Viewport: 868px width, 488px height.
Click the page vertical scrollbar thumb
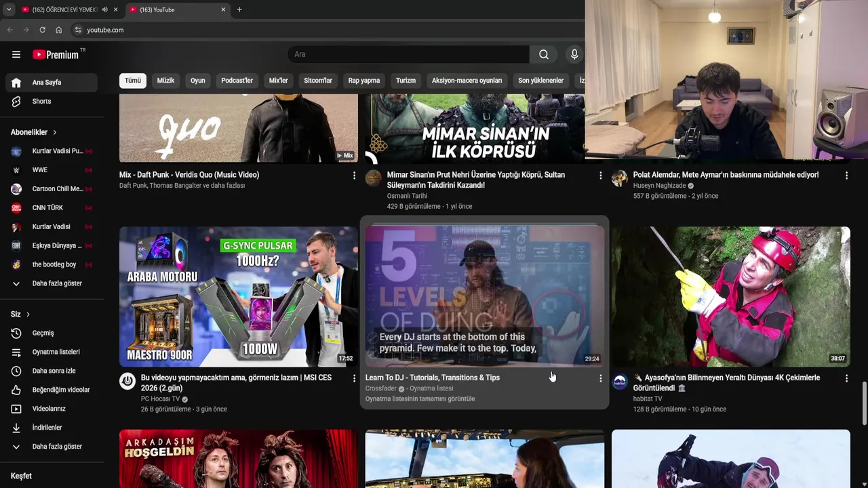[x=864, y=402]
